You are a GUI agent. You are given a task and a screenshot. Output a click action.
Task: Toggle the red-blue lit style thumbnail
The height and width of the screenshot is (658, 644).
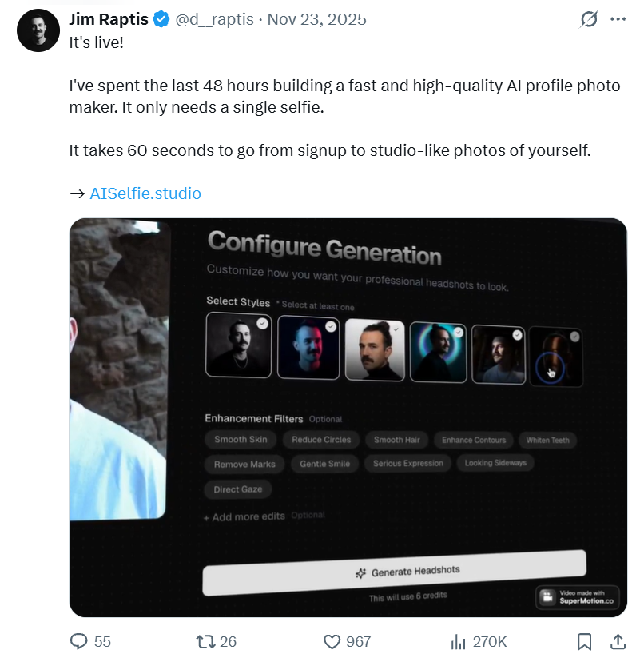(308, 348)
